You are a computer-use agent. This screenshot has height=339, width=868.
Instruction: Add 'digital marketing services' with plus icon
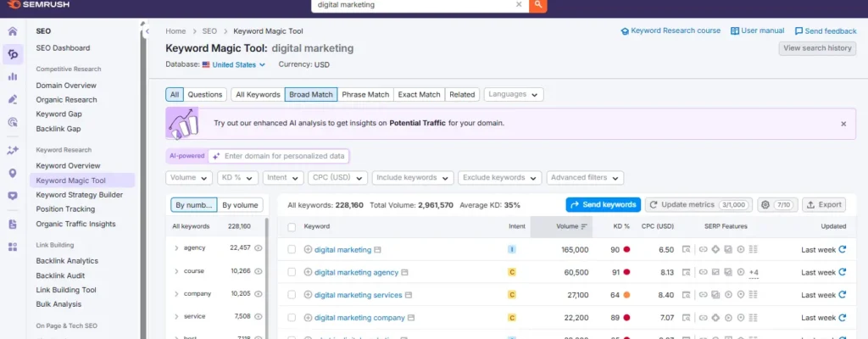pos(309,295)
